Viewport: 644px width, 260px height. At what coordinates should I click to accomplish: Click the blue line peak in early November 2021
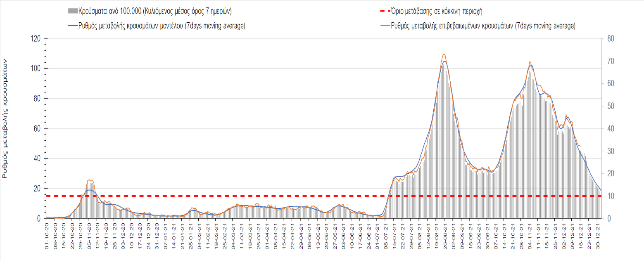tap(531, 65)
